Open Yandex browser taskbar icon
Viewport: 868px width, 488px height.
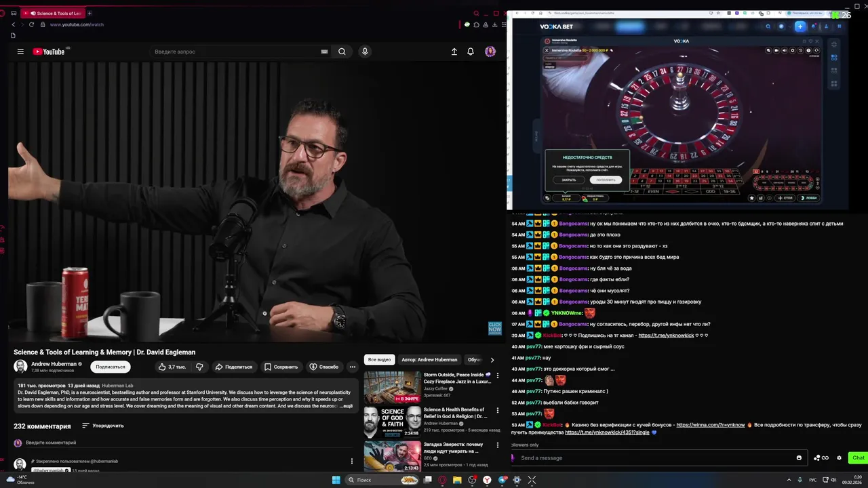tap(487, 480)
